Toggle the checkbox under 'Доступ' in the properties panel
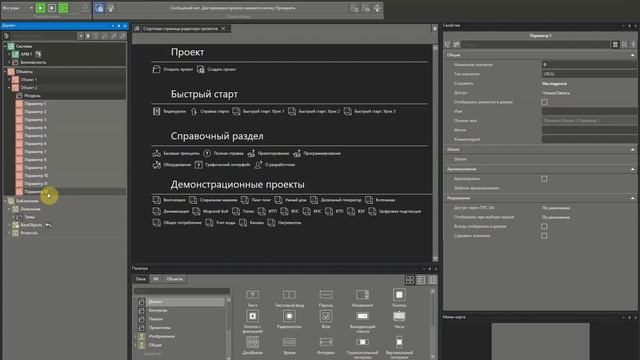The width and height of the screenshot is (640, 360). tap(544, 102)
